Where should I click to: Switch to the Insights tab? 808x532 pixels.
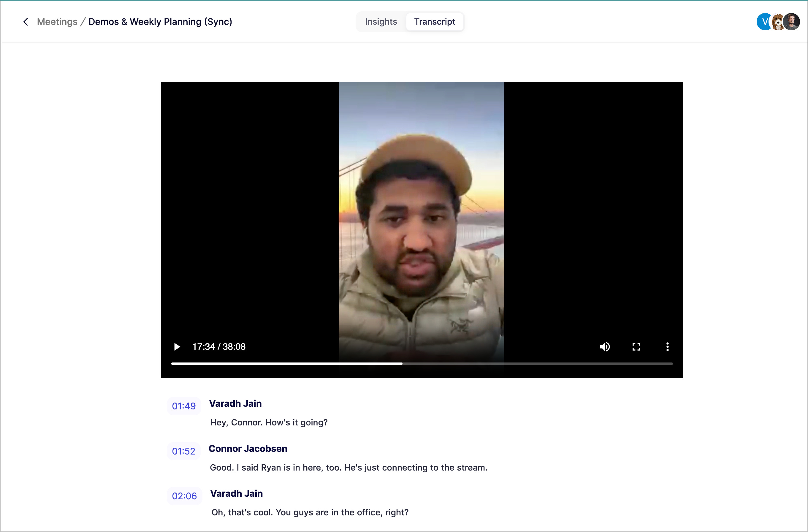pyautogui.click(x=381, y=22)
